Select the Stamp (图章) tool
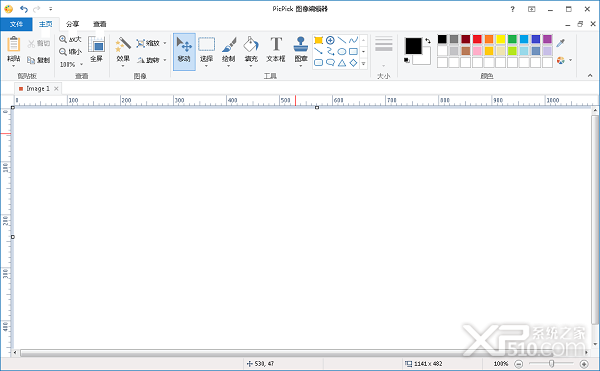Screen dimensions: 600x371 point(301,44)
